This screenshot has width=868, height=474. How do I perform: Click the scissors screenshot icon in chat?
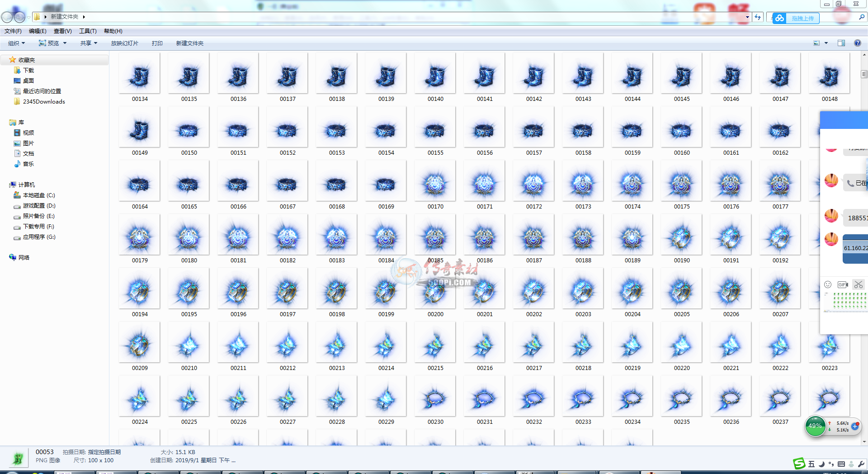tap(859, 284)
